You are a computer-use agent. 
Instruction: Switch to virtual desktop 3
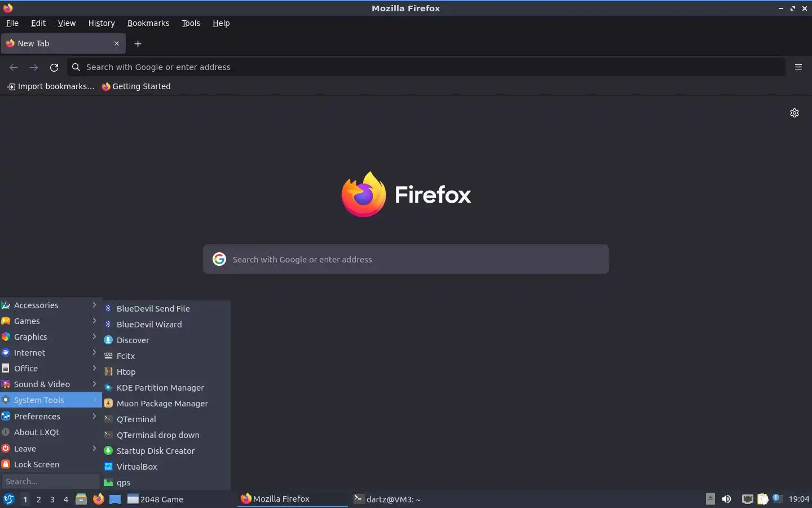(x=52, y=500)
